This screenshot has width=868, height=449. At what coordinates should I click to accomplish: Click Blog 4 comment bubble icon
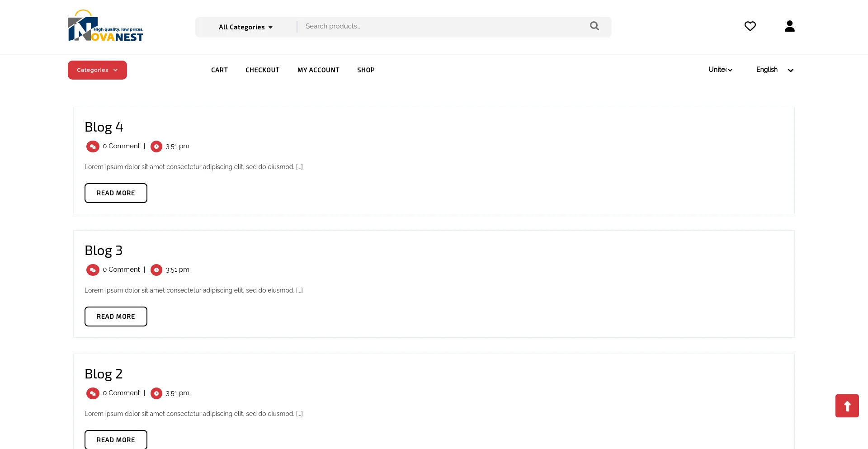point(93,147)
